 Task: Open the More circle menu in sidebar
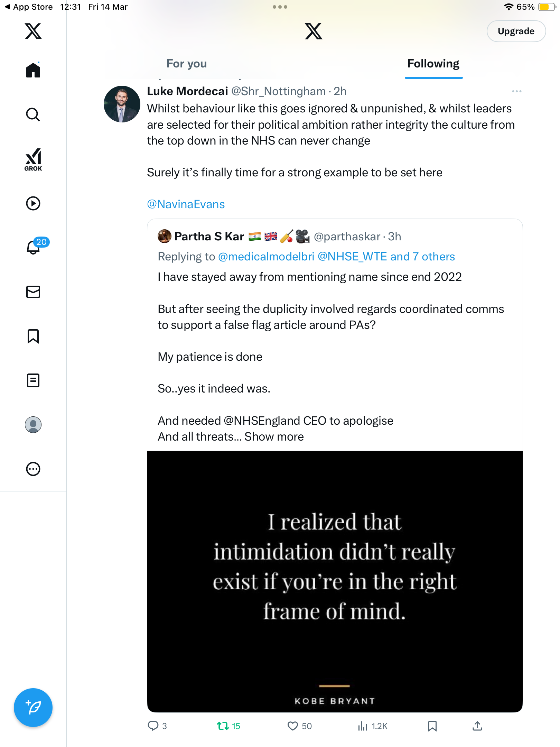(x=33, y=469)
